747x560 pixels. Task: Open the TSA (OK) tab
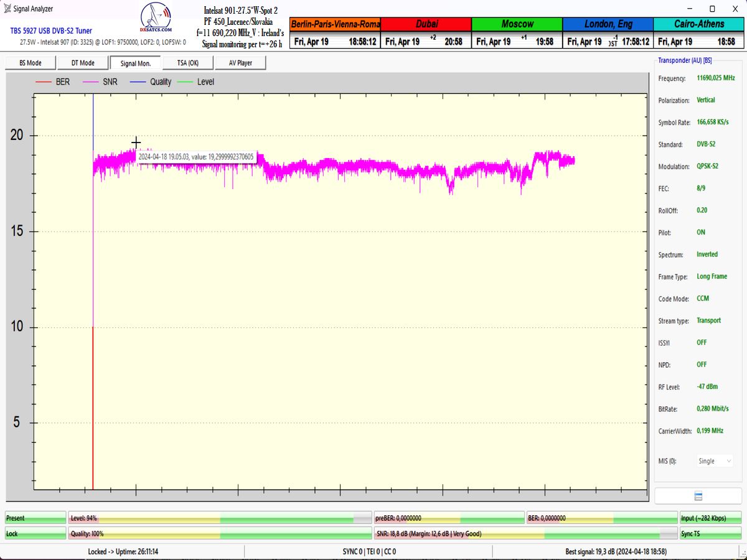pyautogui.click(x=187, y=63)
